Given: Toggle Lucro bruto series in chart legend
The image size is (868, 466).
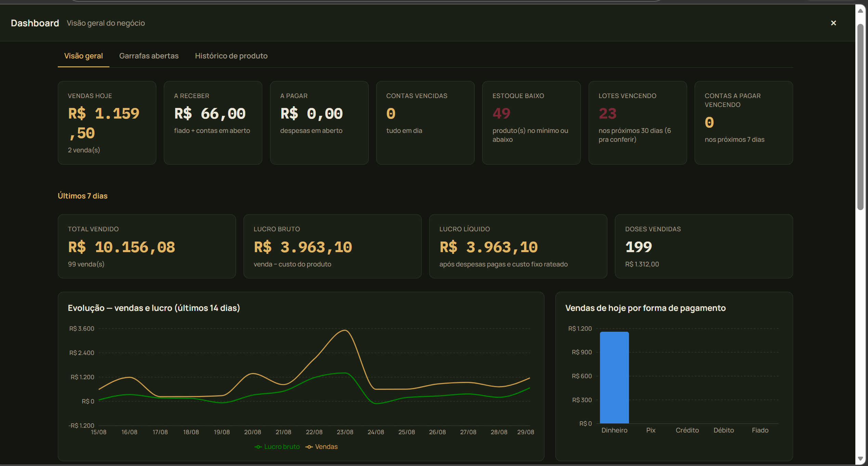Looking at the screenshot, I should click(x=277, y=447).
